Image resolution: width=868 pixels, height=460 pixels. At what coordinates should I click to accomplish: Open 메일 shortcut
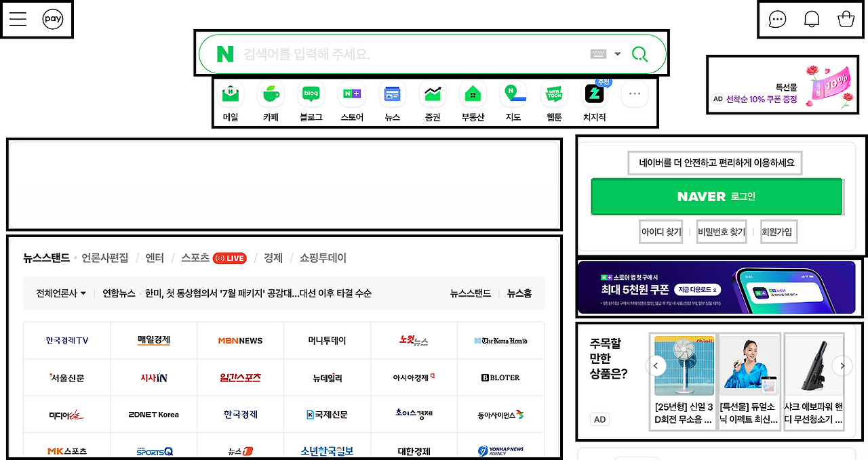tap(231, 103)
